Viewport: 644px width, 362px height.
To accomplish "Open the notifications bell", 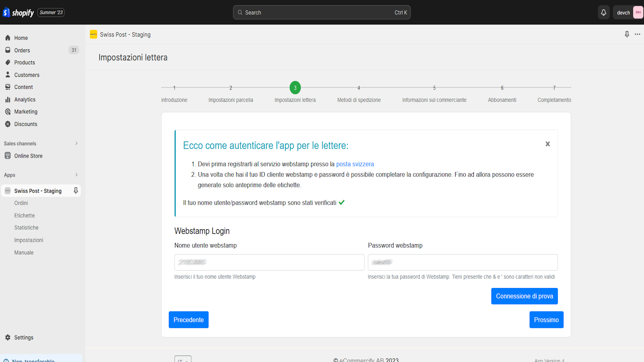I will 603,12.
